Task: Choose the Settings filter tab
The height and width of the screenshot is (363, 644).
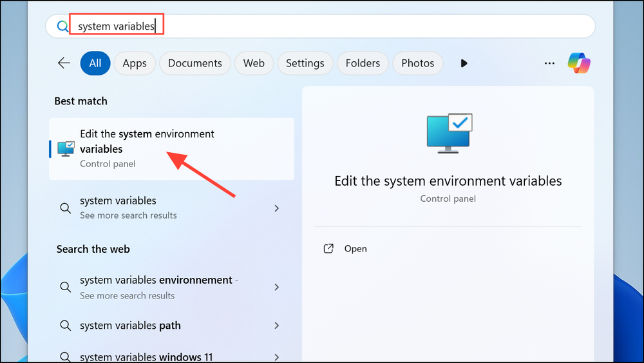Action: tap(305, 63)
